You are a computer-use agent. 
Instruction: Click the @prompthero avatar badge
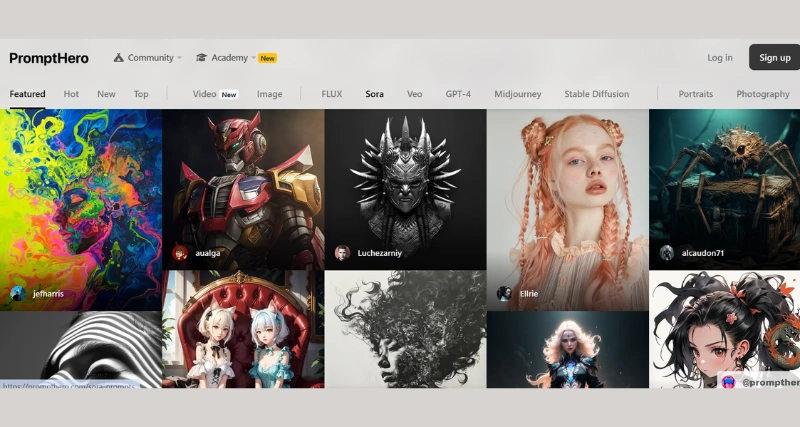click(729, 382)
